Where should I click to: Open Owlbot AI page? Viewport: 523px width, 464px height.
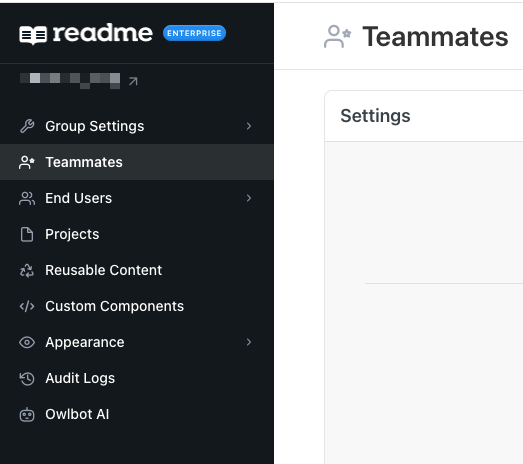tap(137, 414)
